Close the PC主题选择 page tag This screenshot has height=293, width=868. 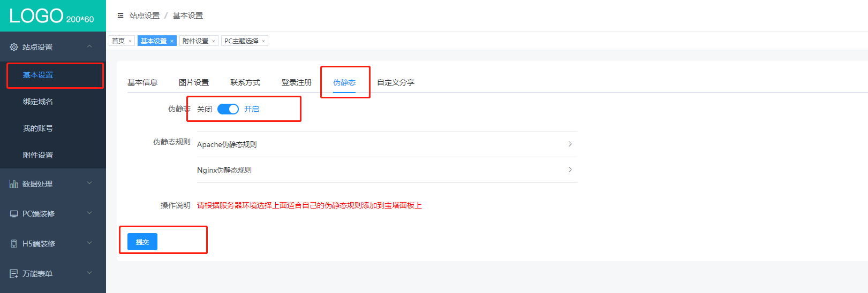coord(263,41)
